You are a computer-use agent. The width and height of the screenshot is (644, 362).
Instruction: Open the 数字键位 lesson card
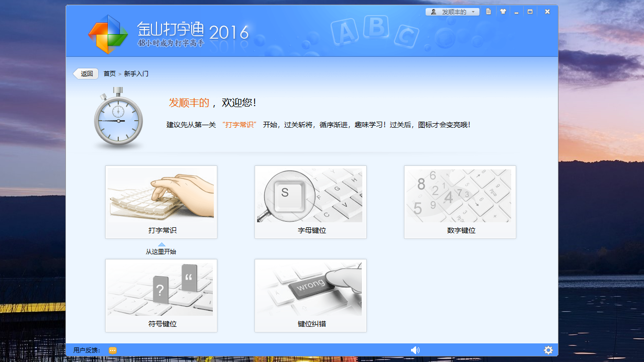459,202
